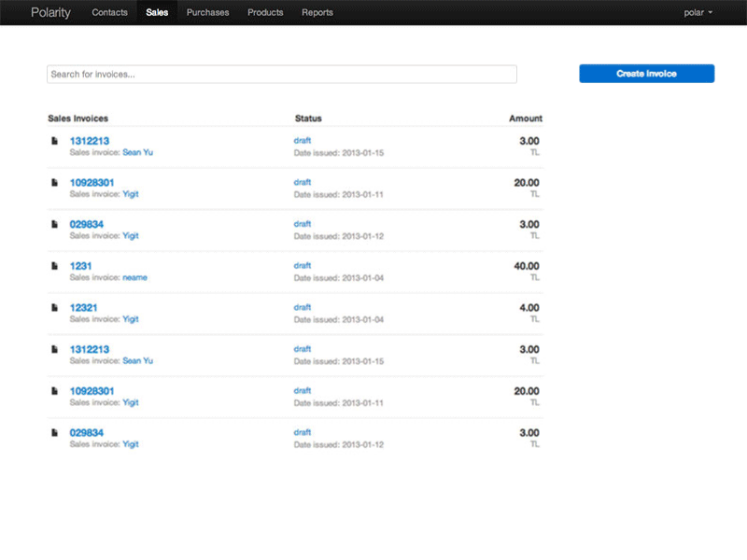This screenshot has width=747, height=560.
Task: Click the draft status of invoice 1231
Action: [301, 264]
